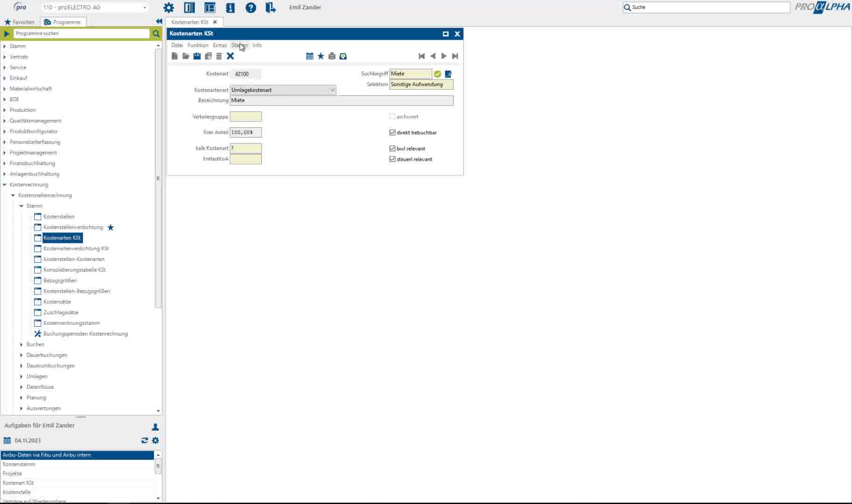Viewport: 852px width, 504px height.
Task: Open the help question mark icon
Action: point(251,7)
